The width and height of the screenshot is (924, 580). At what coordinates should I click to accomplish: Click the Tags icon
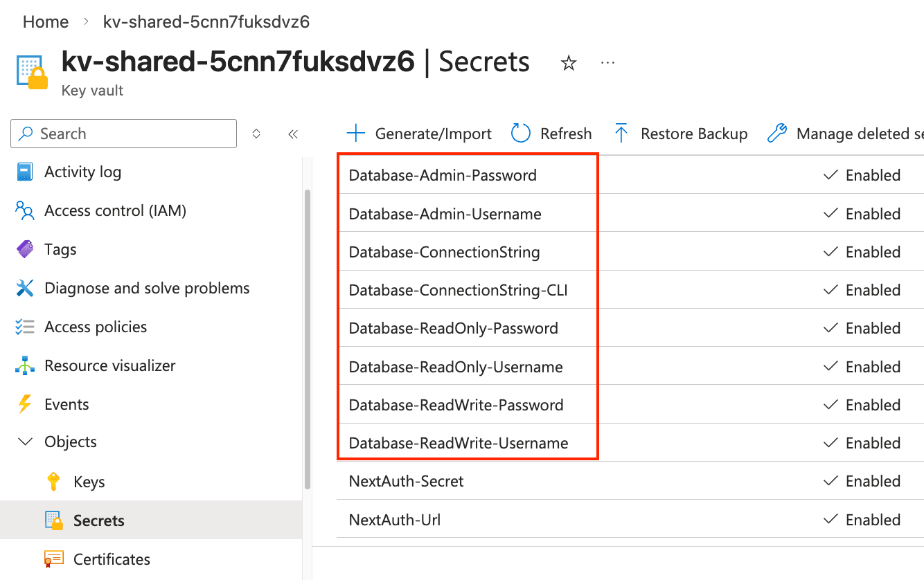pyautogui.click(x=25, y=250)
